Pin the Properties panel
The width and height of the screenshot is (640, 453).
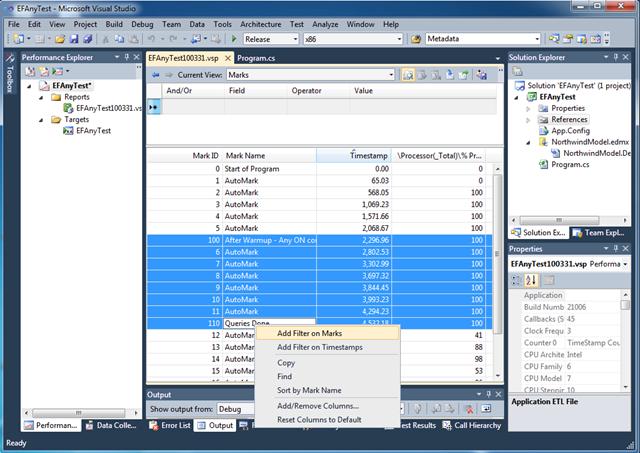coord(616,248)
